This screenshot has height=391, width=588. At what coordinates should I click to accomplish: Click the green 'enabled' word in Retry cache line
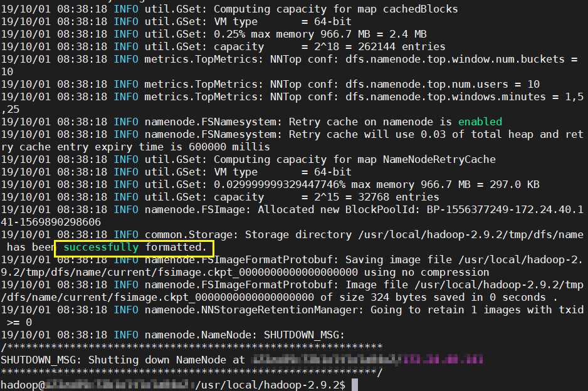pos(480,122)
